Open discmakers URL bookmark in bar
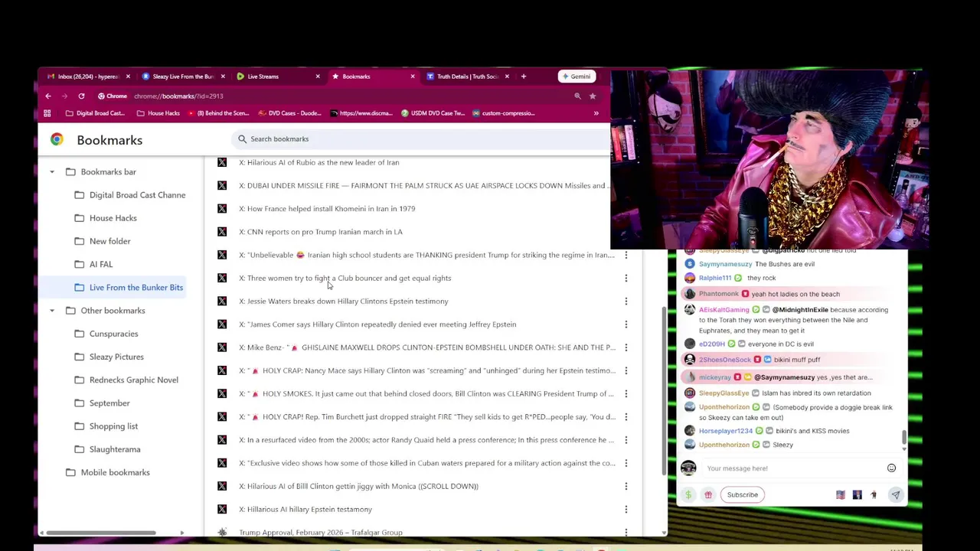 point(361,113)
